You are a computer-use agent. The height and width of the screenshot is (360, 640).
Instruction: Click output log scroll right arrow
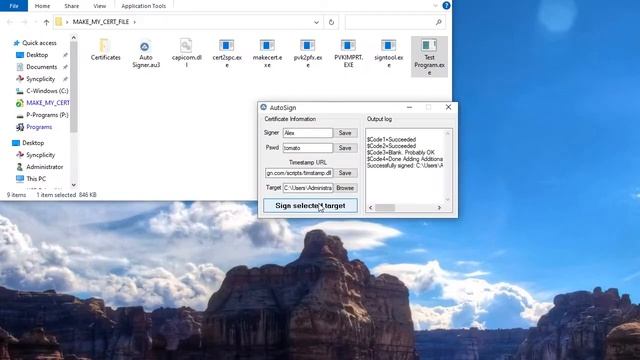click(x=439, y=208)
